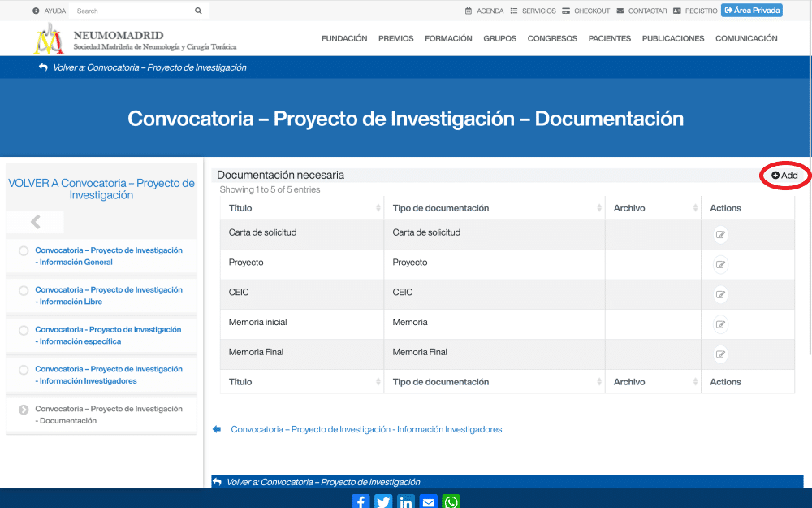Screen dimensions: 812x508
Task: Open the FORMACIÓN menu
Action: (448, 38)
